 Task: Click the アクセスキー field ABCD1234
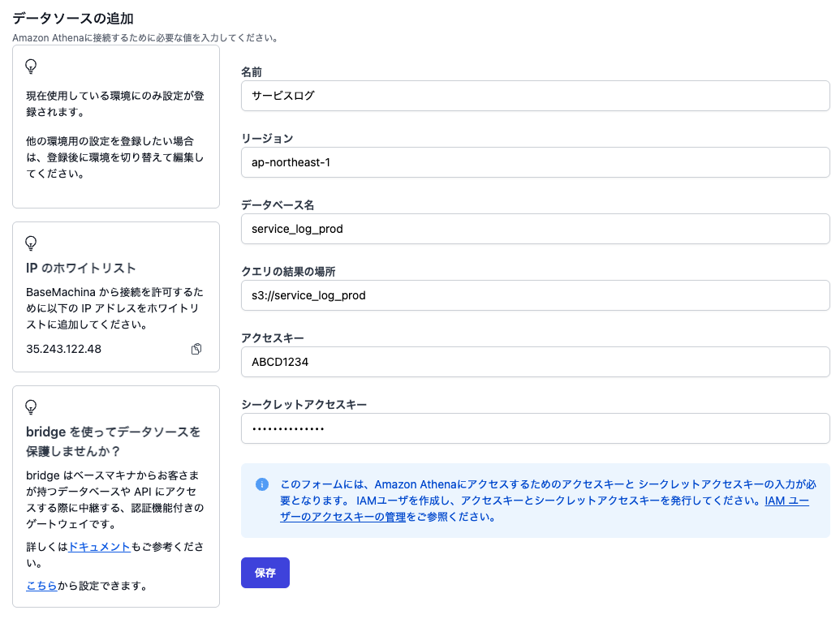coord(535,362)
